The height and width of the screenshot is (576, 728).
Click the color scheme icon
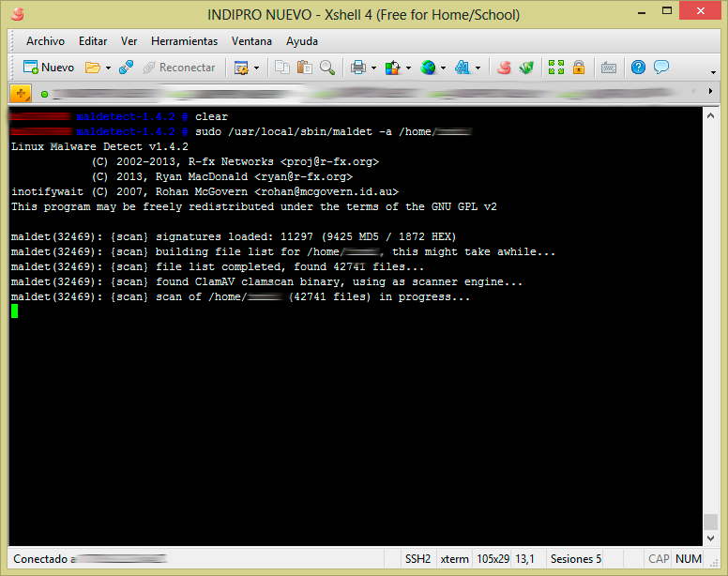click(x=393, y=68)
